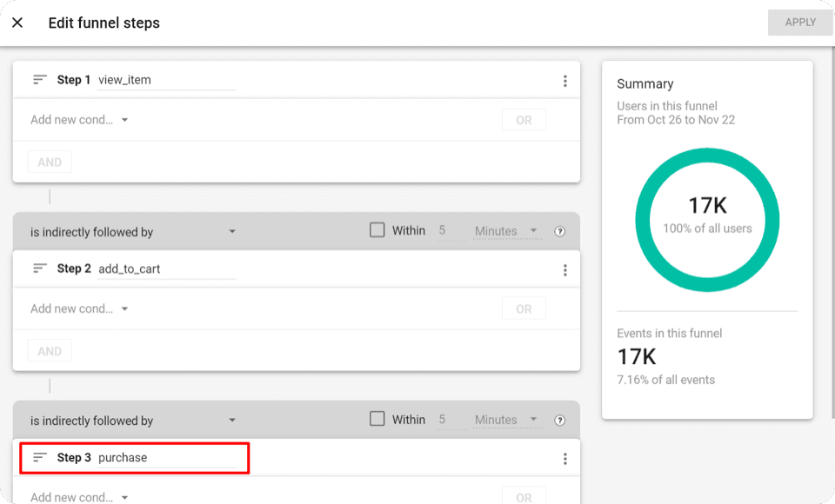
Task: Expand the 'Add new condition' dropdown under Step 1
Action: tap(78, 120)
